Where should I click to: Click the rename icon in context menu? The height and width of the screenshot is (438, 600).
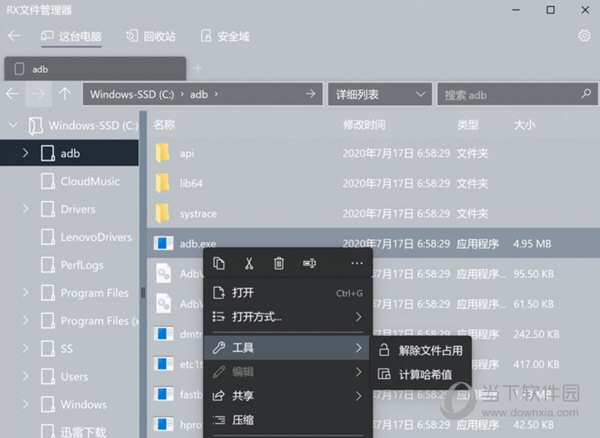click(310, 263)
